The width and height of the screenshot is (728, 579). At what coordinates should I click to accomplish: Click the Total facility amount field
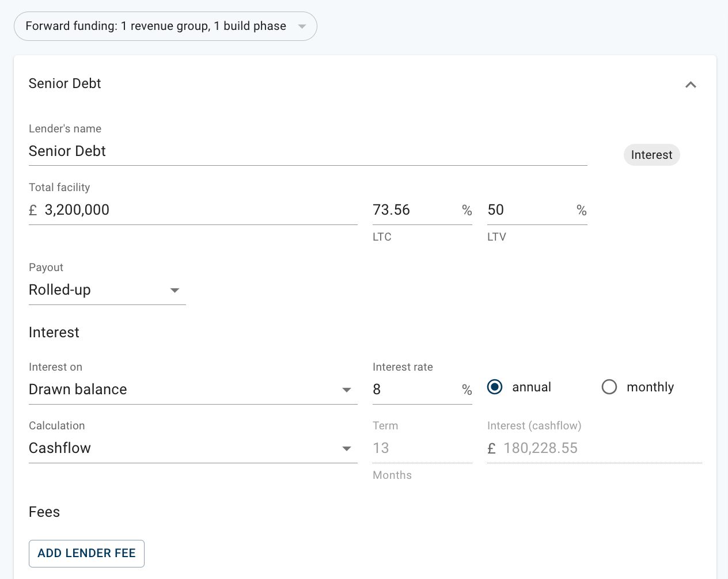[199, 210]
